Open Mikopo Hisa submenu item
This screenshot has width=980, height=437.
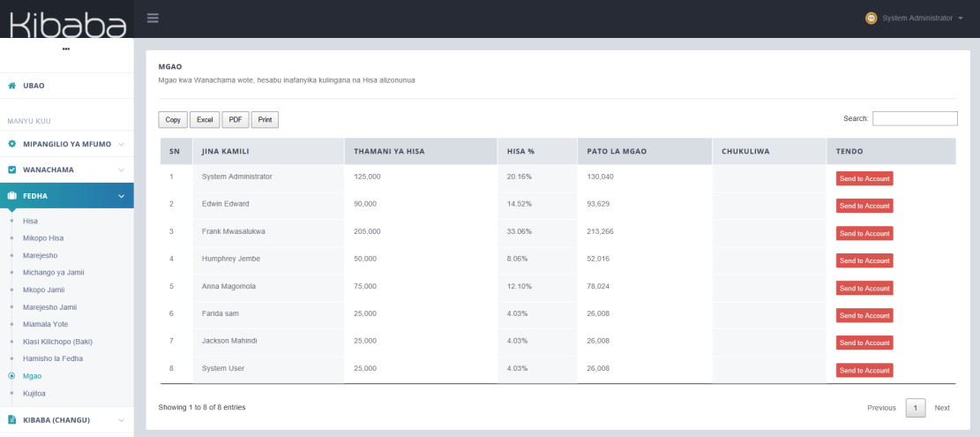pos(43,238)
